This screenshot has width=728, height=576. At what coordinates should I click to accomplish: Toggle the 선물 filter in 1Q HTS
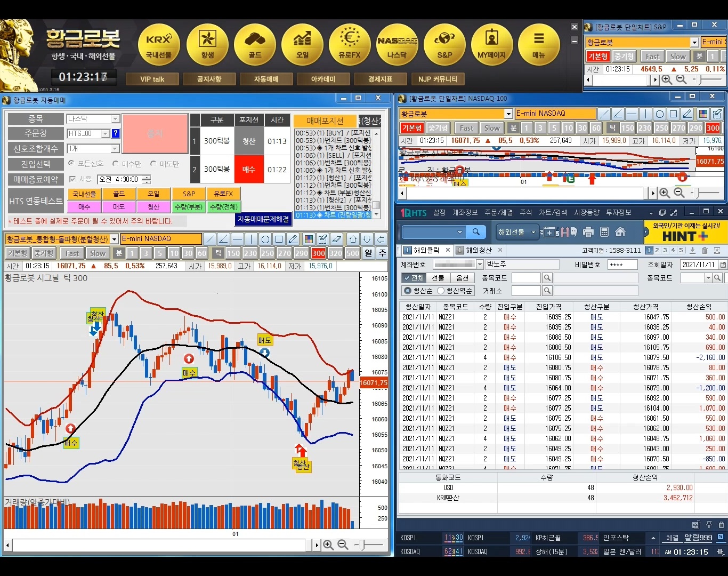tap(438, 278)
